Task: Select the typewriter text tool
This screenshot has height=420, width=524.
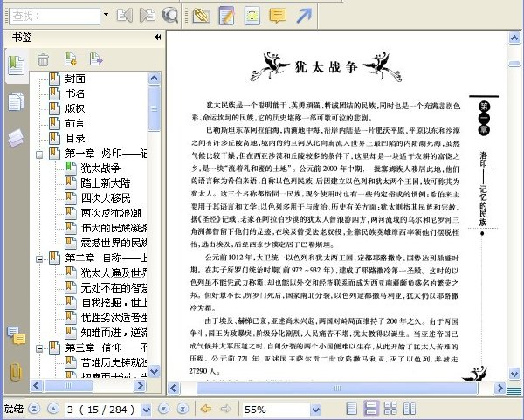Action: [x=252, y=16]
